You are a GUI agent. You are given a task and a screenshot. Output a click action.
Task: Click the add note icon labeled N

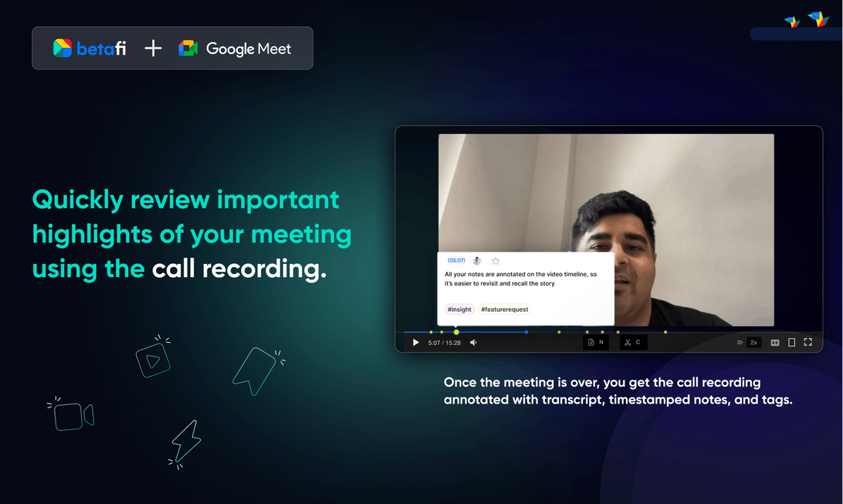pos(595,342)
